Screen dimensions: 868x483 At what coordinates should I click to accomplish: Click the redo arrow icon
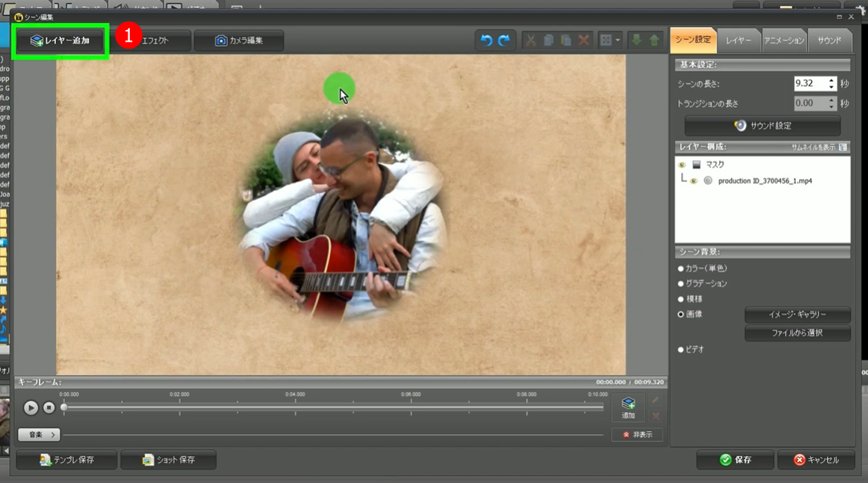click(x=503, y=40)
